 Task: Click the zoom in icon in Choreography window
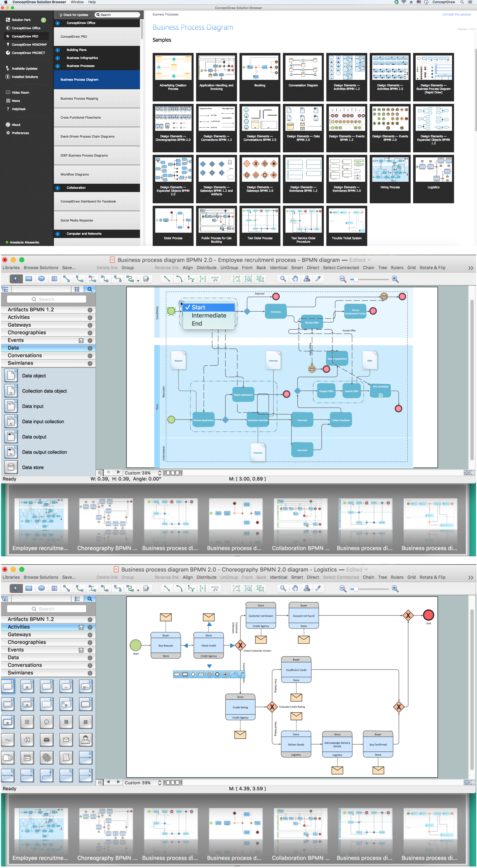(x=395, y=589)
